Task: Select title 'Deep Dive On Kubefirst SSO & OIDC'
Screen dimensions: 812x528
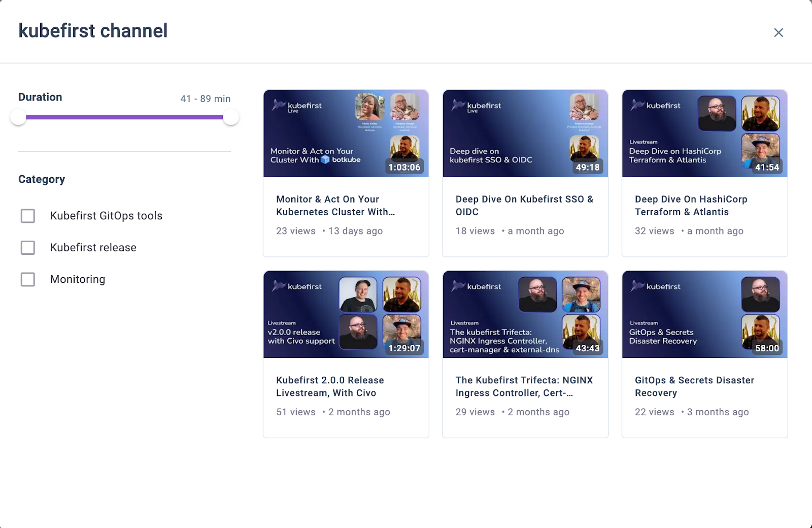Action: coord(524,206)
